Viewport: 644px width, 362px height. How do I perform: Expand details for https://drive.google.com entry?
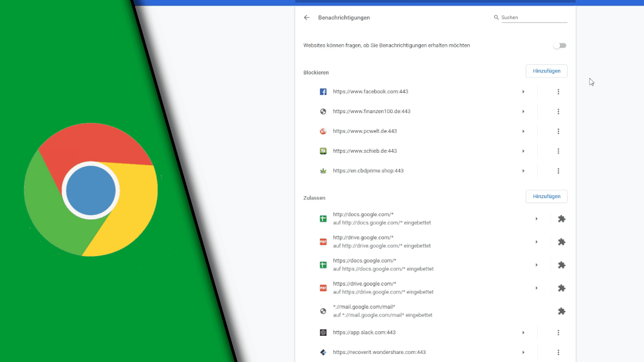537,288
